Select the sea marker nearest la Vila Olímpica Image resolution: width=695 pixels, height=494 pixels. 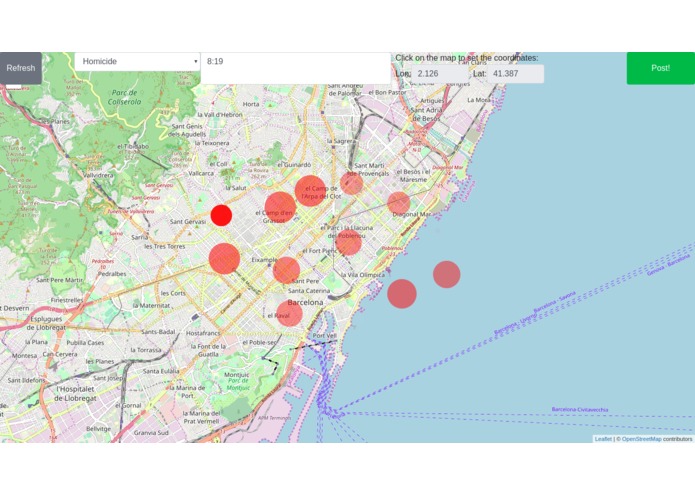click(x=402, y=294)
